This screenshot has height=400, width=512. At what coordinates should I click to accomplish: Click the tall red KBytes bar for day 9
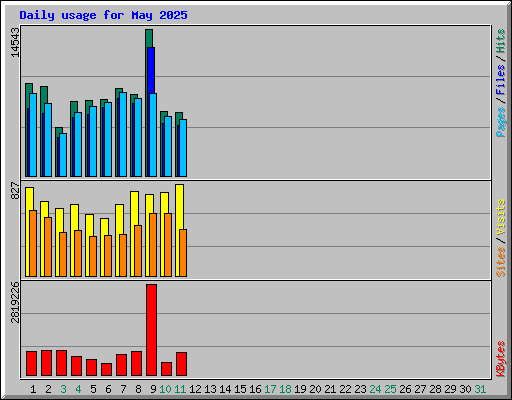[151, 330]
